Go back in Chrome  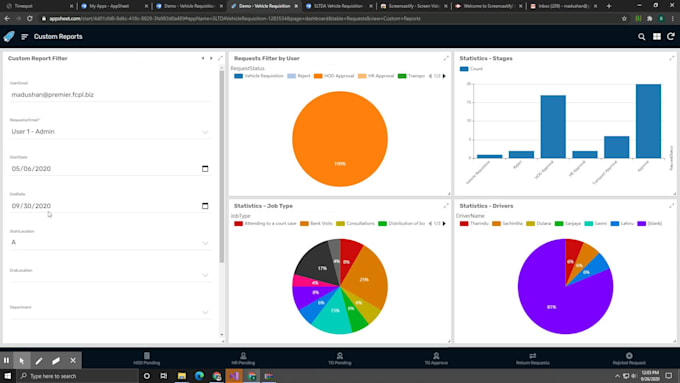tap(7, 19)
